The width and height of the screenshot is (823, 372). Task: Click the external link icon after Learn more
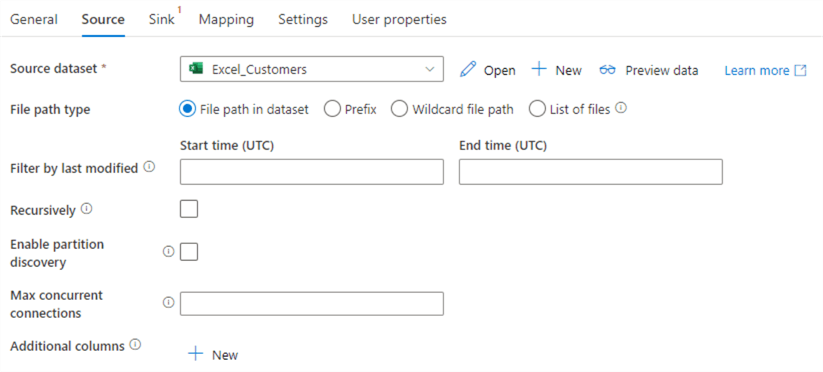(800, 70)
